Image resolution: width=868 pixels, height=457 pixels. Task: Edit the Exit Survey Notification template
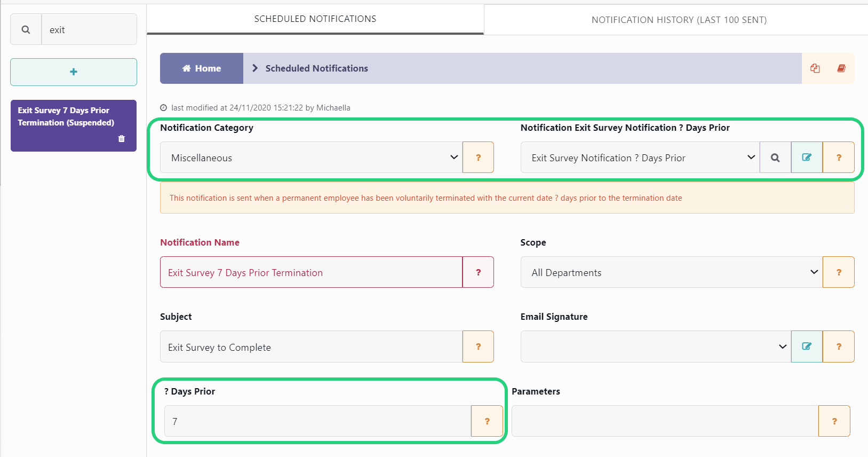point(807,157)
